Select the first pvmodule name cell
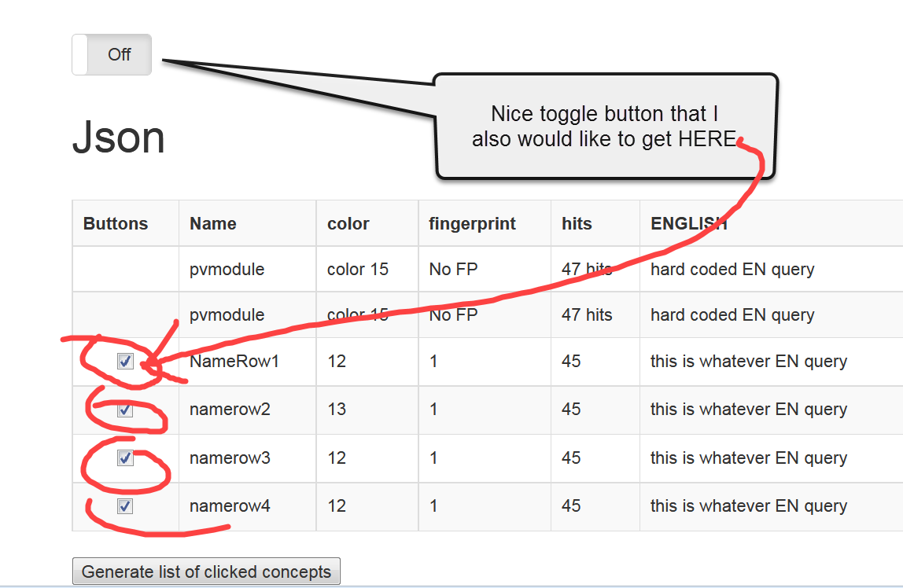Image resolution: width=903 pixels, height=588 pixels. 227,269
